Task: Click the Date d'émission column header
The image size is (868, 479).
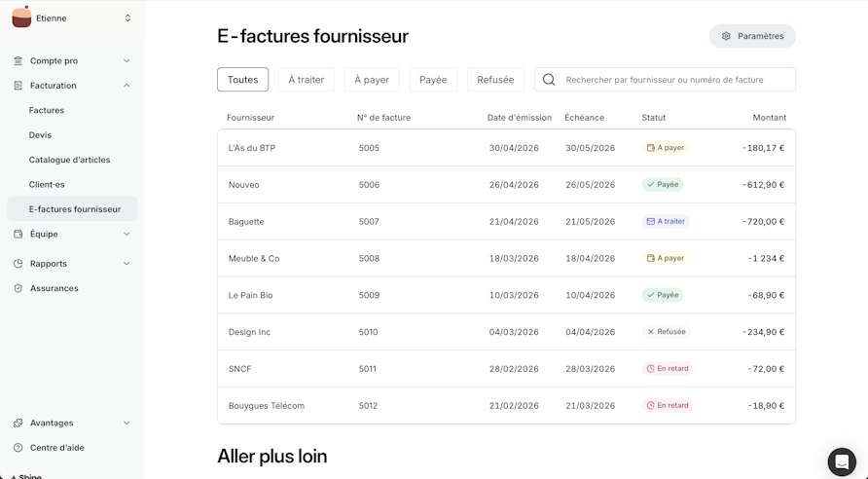Action: 520,118
